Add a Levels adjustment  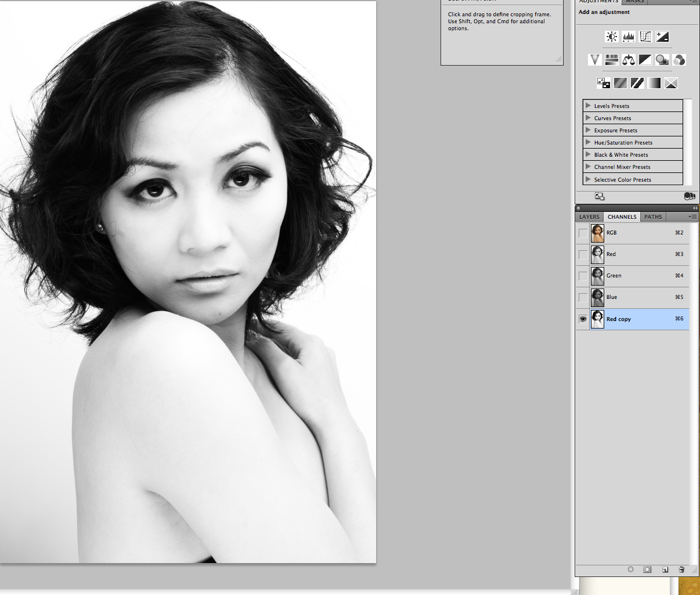click(629, 37)
